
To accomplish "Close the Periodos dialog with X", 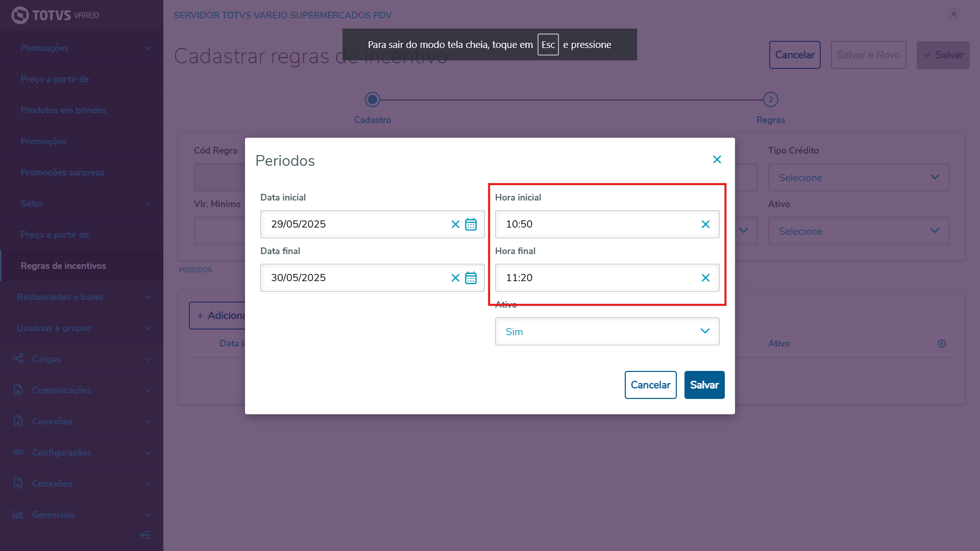I will (717, 160).
